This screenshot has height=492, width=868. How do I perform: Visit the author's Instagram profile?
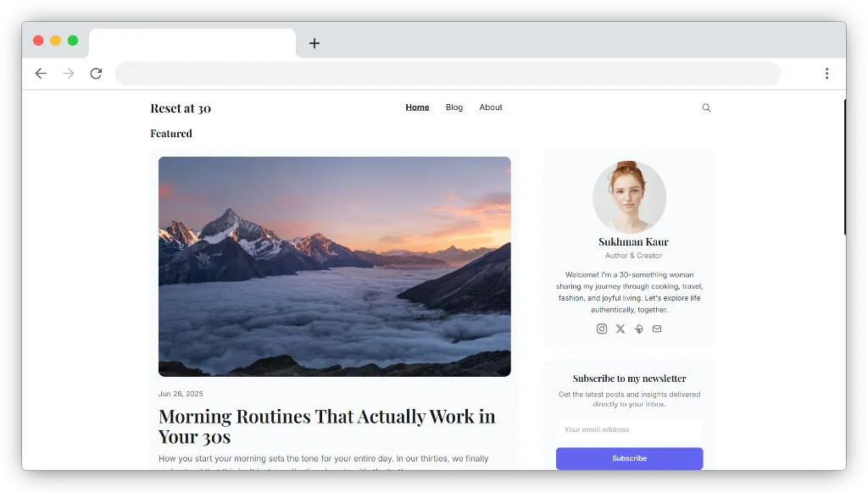tap(602, 329)
